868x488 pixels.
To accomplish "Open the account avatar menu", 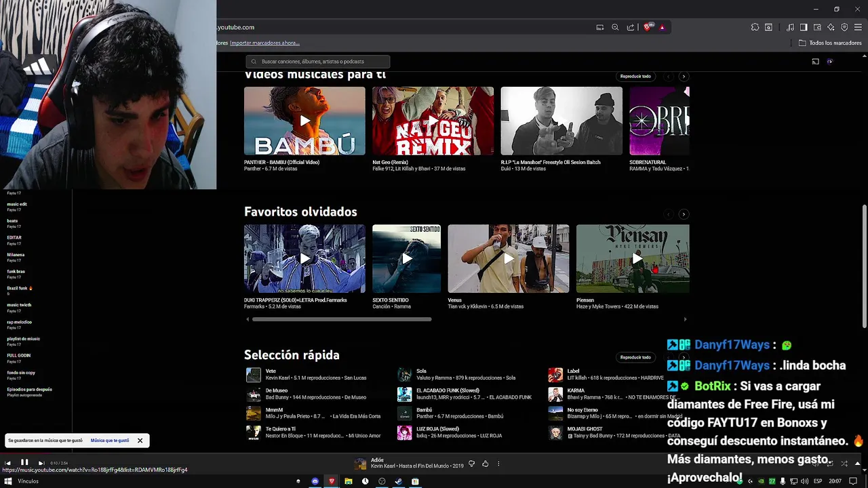I will [x=829, y=62].
